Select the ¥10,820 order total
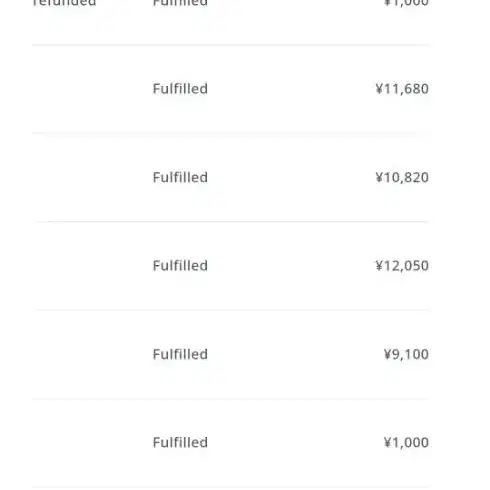Image resolution: width=490 pixels, height=490 pixels. [402, 177]
